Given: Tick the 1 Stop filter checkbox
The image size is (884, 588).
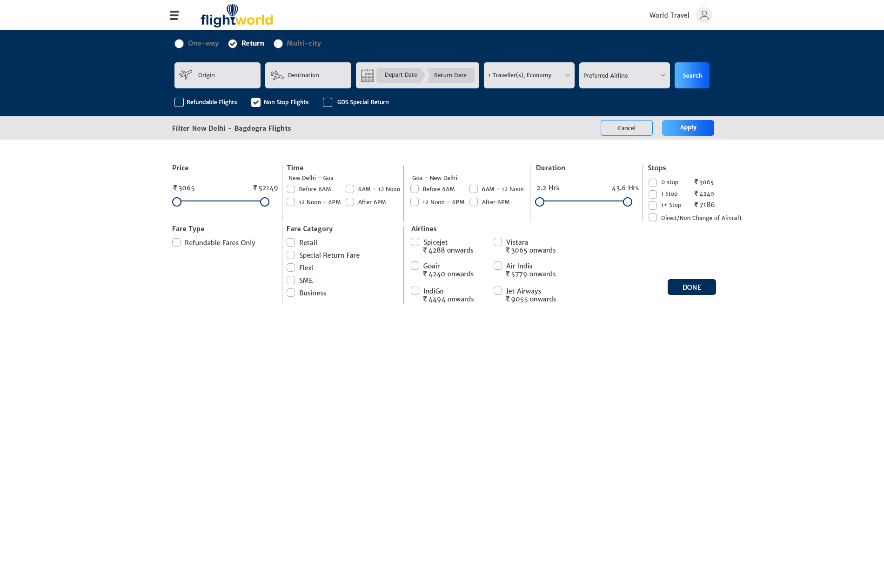Looking at the screenshot, I should click(653, 194).
